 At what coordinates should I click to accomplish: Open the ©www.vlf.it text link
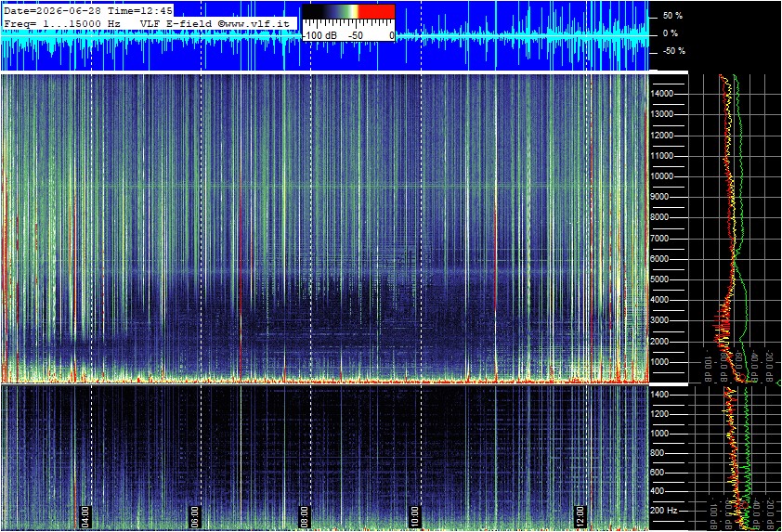point(254,23)
